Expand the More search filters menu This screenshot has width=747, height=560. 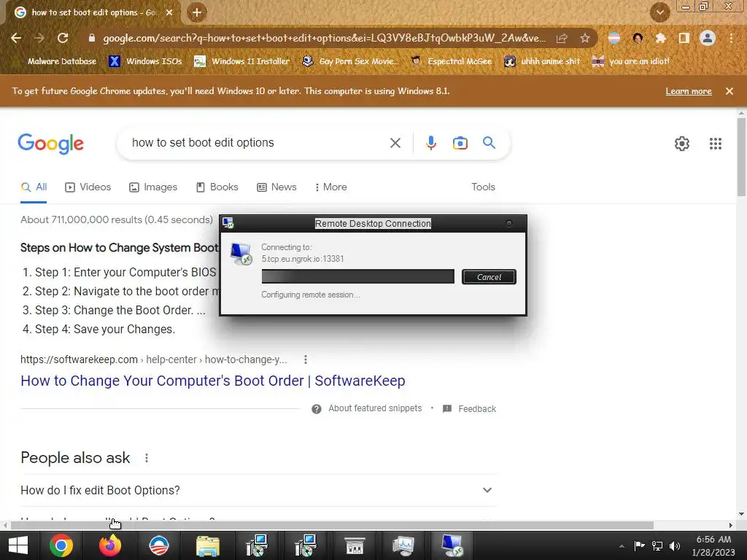(x=330, y=187)
